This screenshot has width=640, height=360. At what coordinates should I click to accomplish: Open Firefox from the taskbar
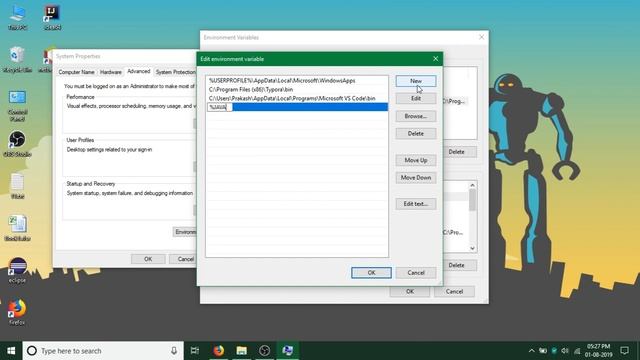click(x=218, y=351)
